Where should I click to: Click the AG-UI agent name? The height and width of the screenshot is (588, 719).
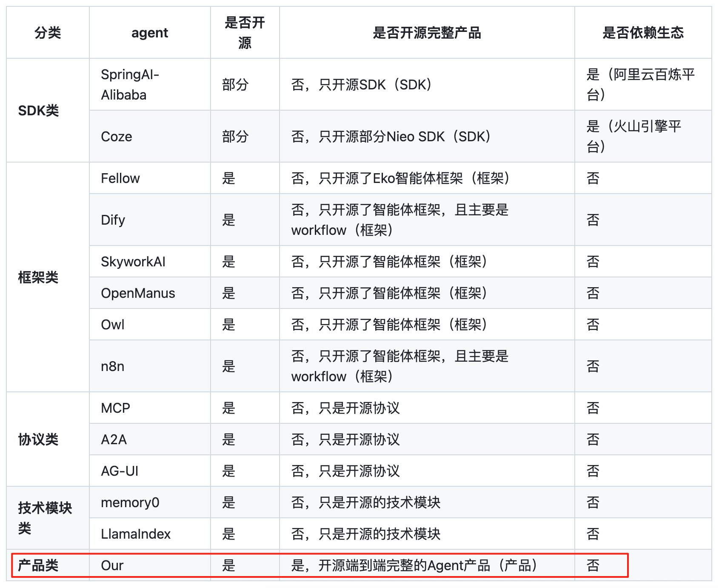pos(120,471)
